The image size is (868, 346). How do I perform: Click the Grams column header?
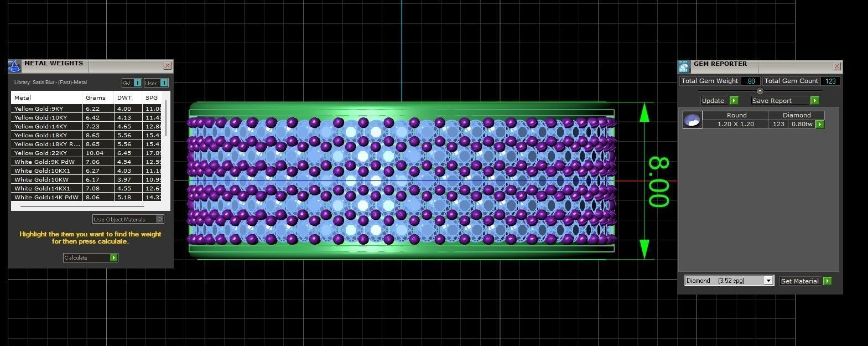coord(98,97)
